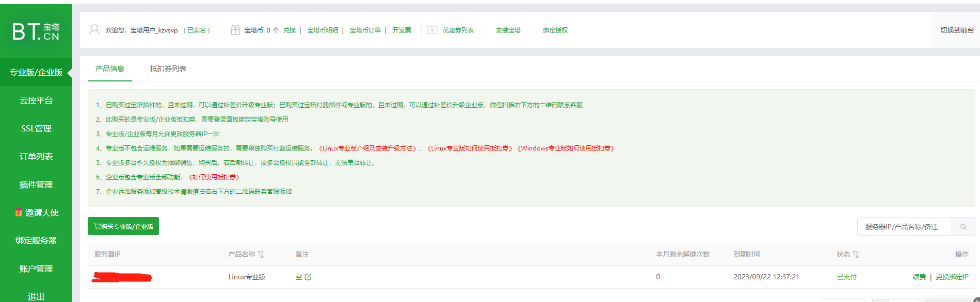This screenshot has height=302, width=980.
Task: Click 退出 to log out
Action: tap(36, 296)
